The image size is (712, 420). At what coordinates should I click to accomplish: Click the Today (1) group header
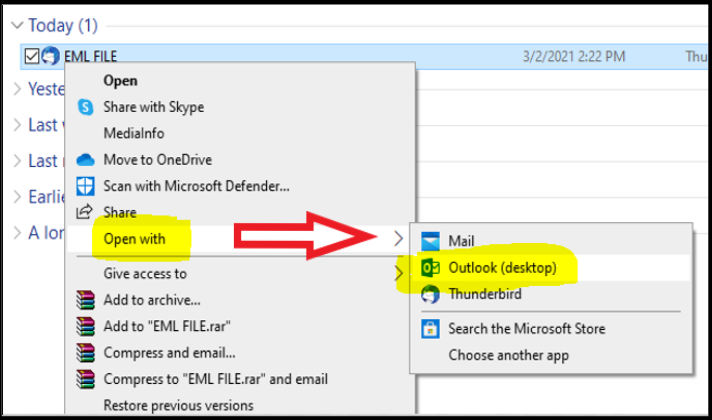[x=63, y=25]
